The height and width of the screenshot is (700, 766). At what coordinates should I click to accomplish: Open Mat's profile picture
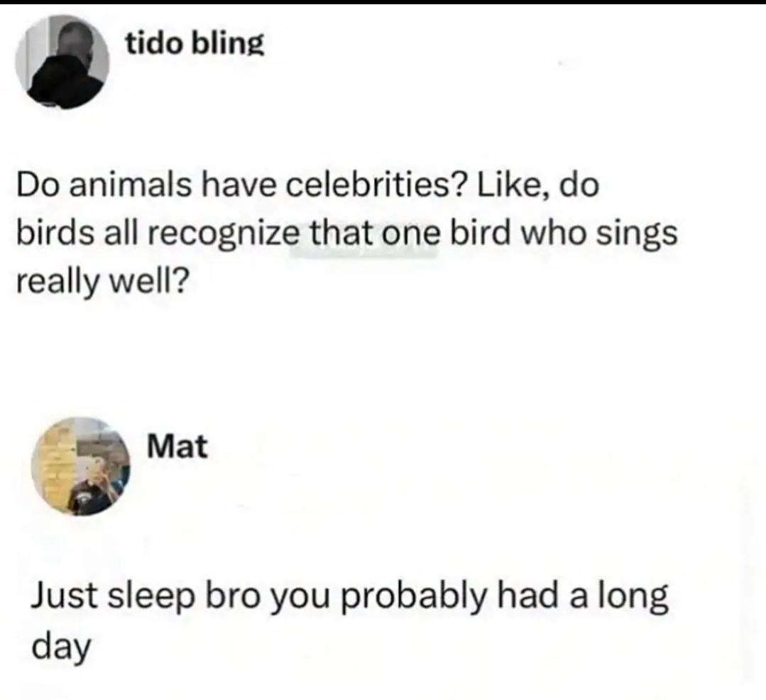(81, 466)
